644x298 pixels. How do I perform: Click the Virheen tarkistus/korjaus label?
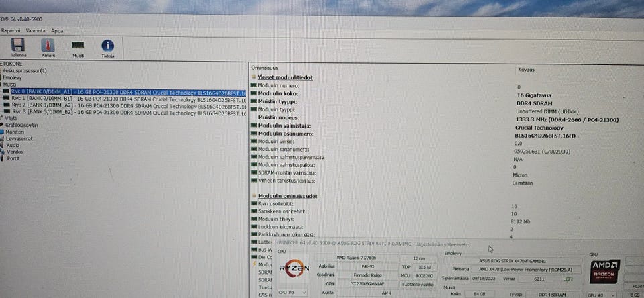(286, 181)
